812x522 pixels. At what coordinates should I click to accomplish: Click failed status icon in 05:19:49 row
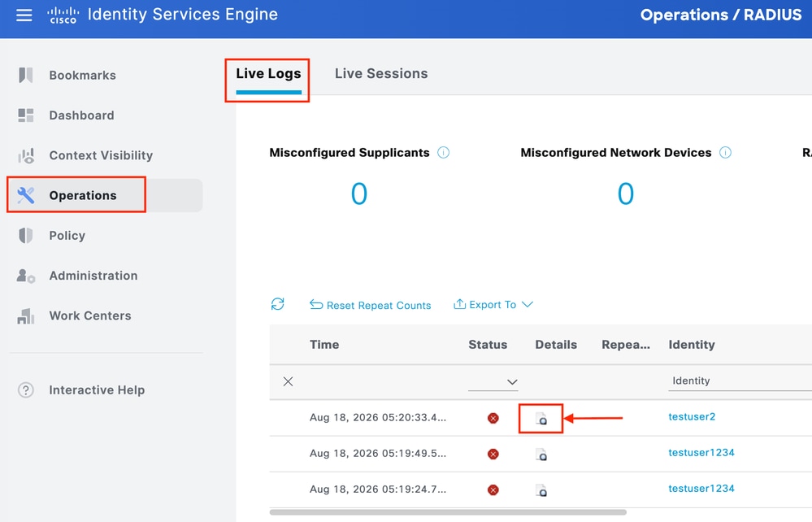click(x=493, y=455)
